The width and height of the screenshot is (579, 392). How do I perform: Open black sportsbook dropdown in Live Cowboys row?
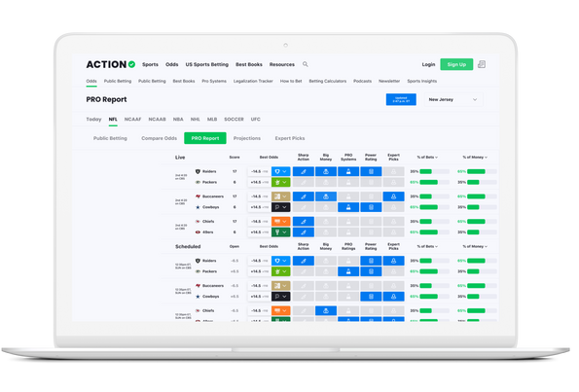pyautogui.click(x=281, y=207)
